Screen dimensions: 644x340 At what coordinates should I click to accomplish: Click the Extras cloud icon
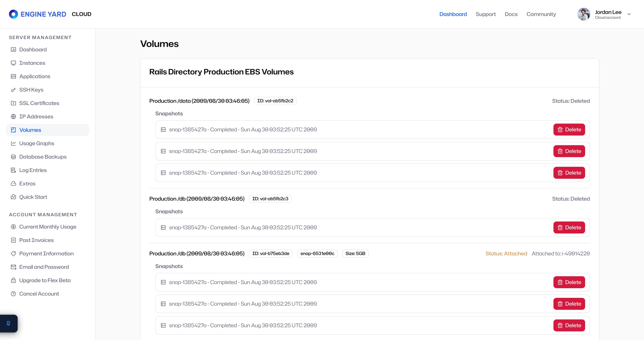pos(13,184)
